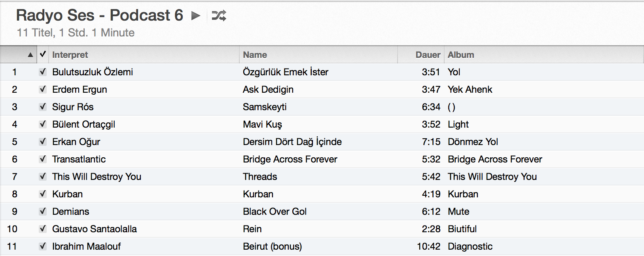The image size is (644, 256).
Task: Click artist Erdem Ergun
Action: pyautogui.click(x=80, y=90)
